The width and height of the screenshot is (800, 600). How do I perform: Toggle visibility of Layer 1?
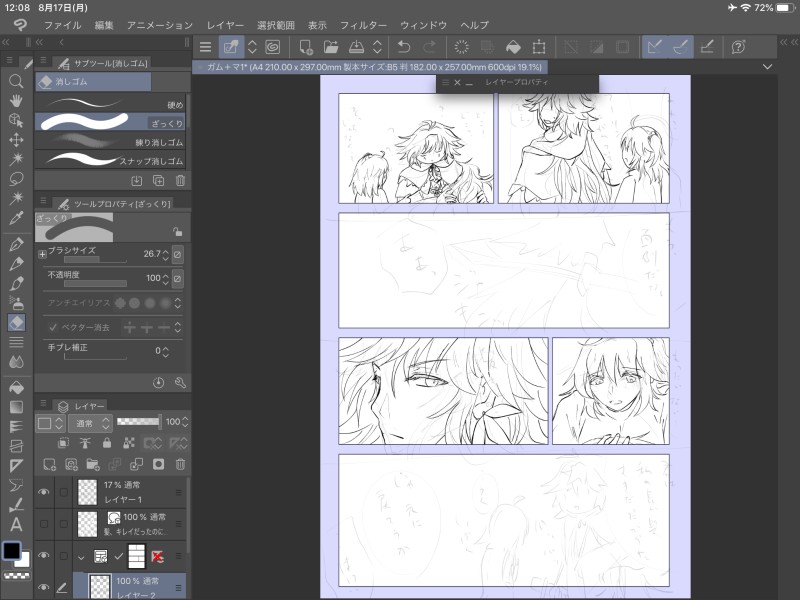point(44,492)
